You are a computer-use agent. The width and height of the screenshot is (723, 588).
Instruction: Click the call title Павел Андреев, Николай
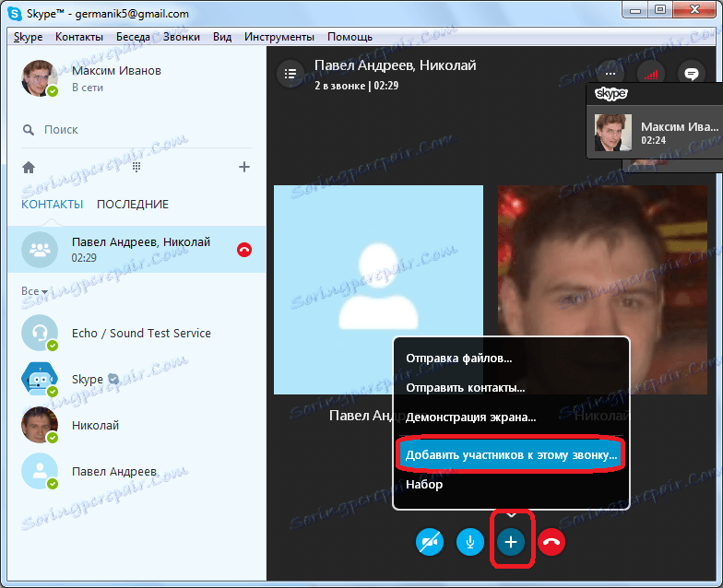395,65
